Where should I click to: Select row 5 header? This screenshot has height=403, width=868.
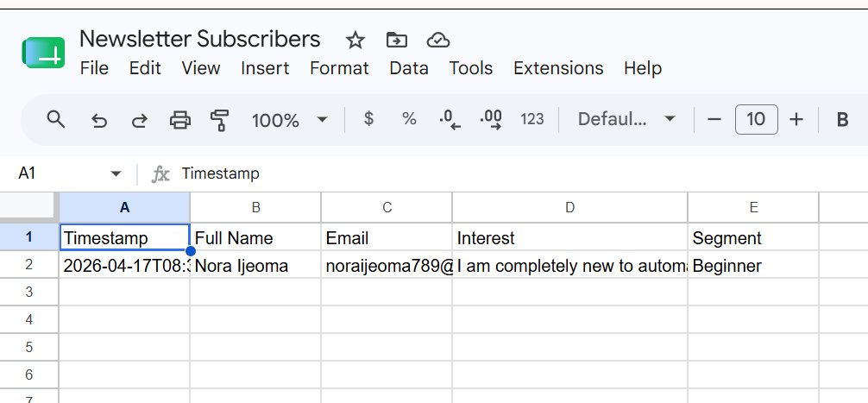(28, 348)
